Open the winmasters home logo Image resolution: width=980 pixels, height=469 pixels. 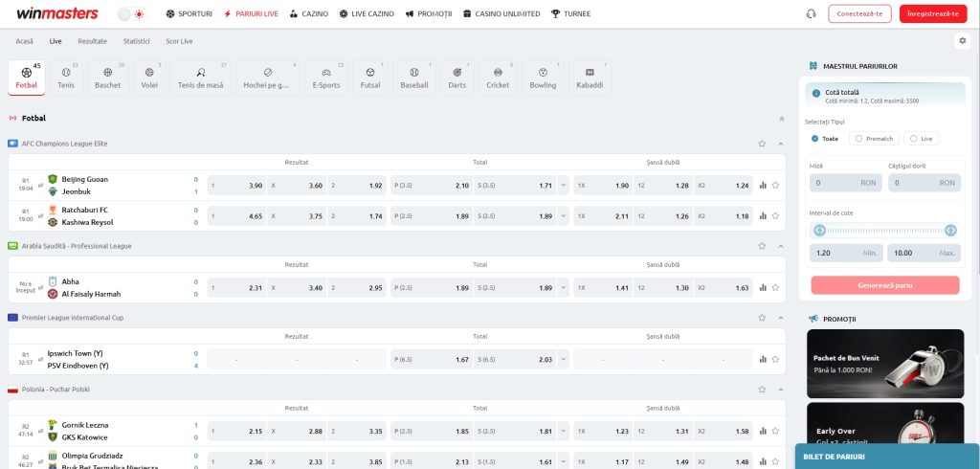coord(56,13)
